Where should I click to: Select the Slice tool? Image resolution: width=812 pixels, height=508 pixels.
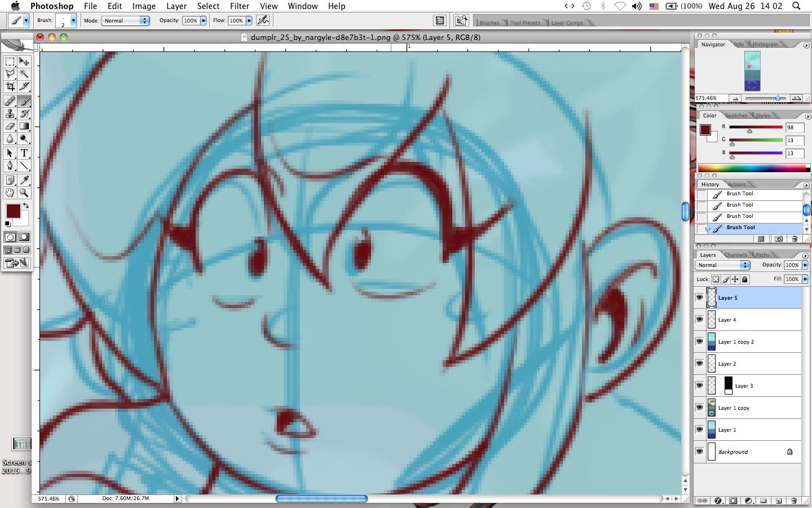point(24,86)
